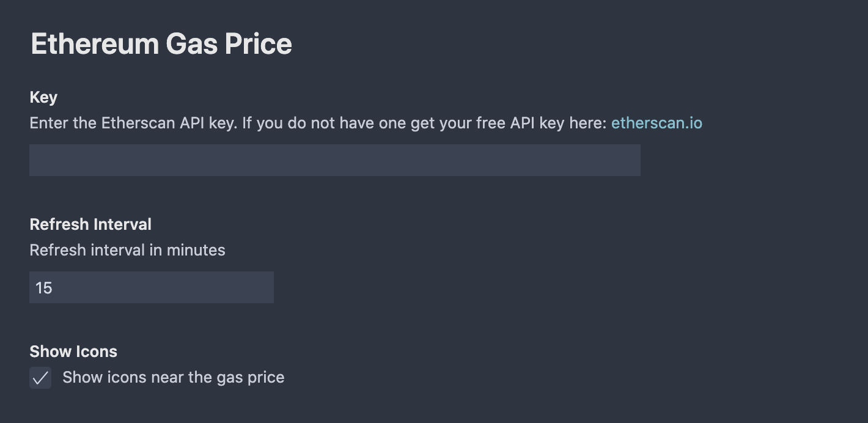Viewport: 868px width, 423px height.
Task: Click the value 15 in the interval field
Action: 44,288
